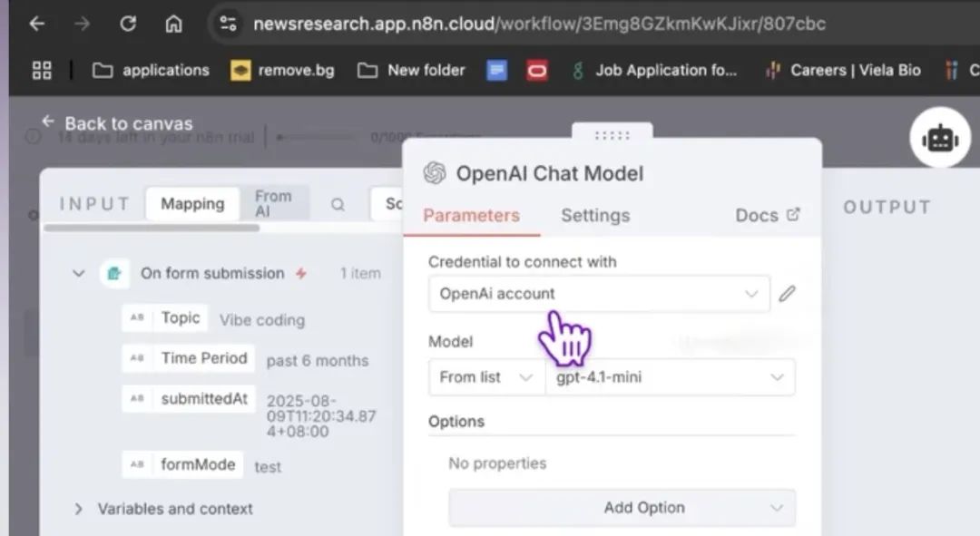Switch to the Parameters tab
980x536 pixels.
point(471,216)
